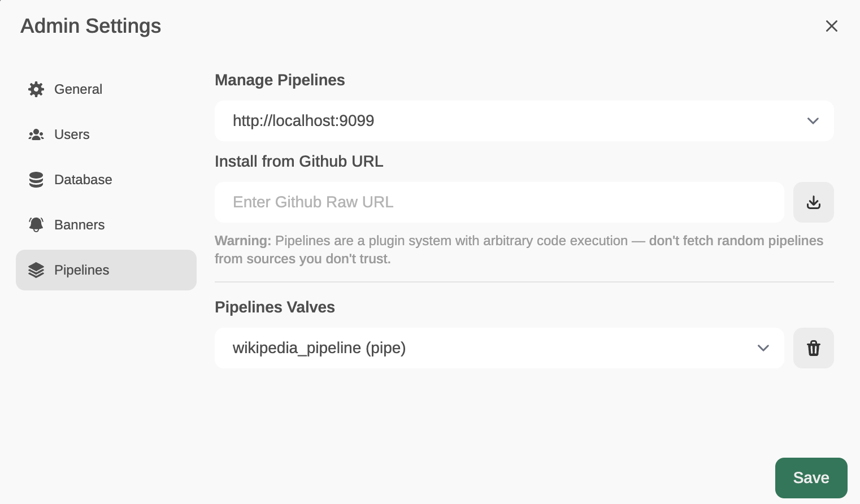Click the Users people icon
The width and height of the screenshot is (860, 504).
click(36, 134)
